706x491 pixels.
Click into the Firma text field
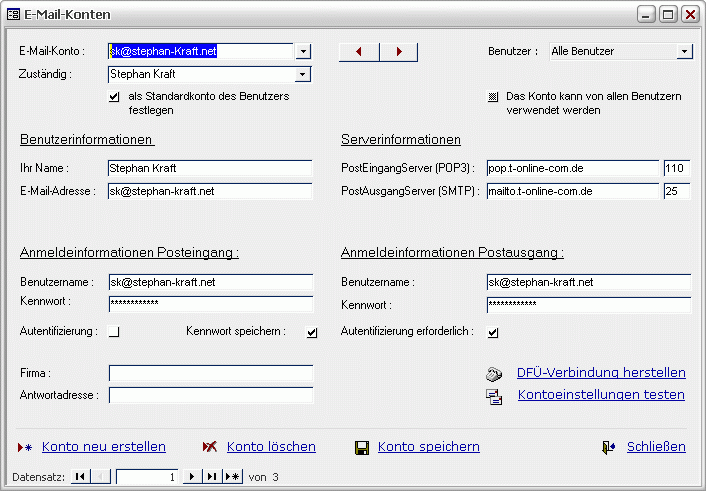coord(210,373)
